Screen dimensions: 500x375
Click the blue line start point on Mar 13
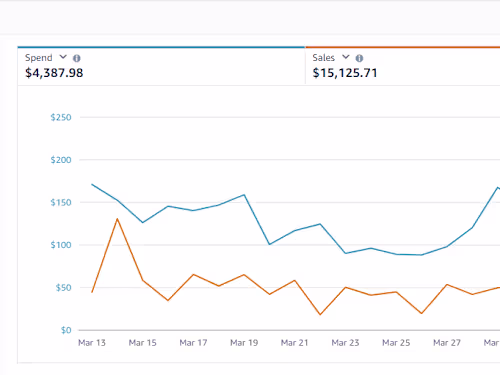[92, 184]
